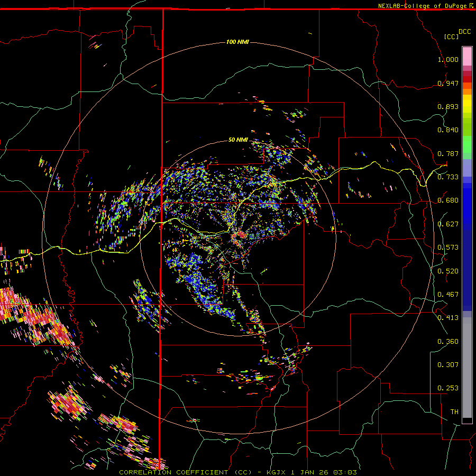Viewport: 476px width, 476px height.
Task: Pick the bright green segment of color bar
Action: [x=467, y=144]
